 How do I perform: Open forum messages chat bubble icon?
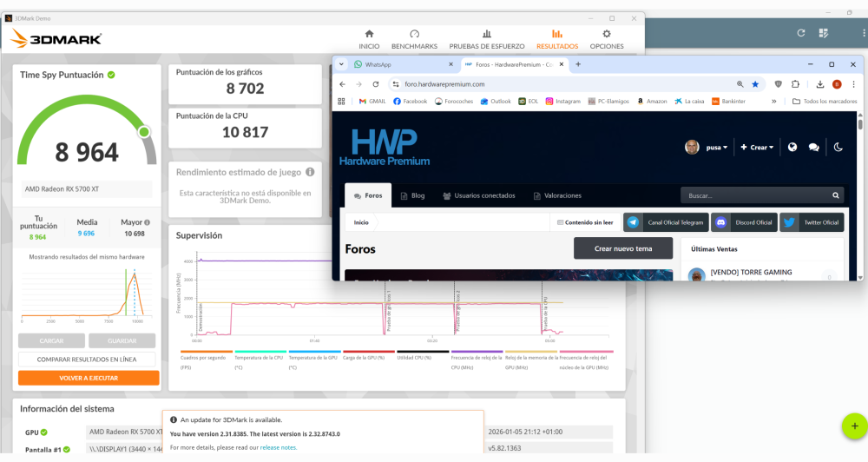[x=814, y=148]
